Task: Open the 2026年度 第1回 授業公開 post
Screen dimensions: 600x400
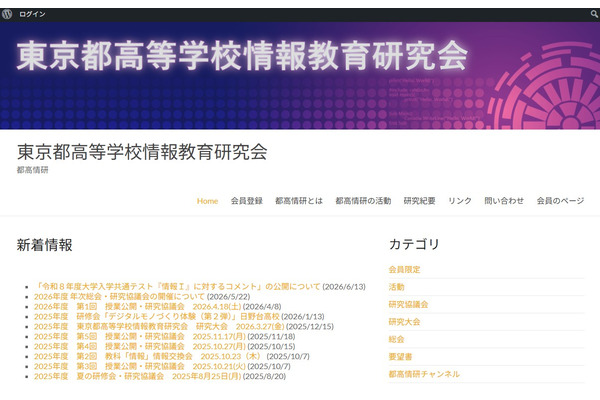Action: click(x=137, y=307)
